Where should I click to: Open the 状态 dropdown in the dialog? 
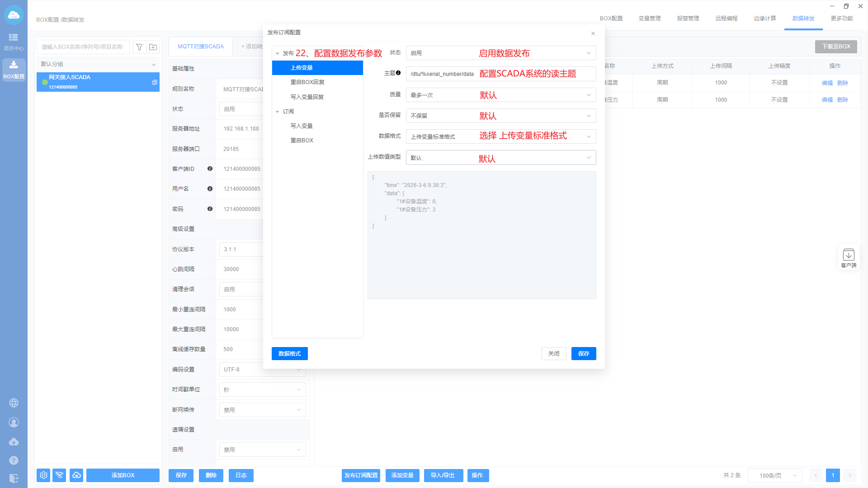pos(500,53)
